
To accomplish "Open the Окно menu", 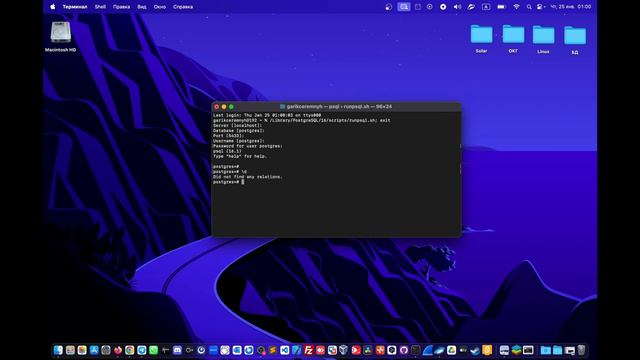I will tap(160, 7).
